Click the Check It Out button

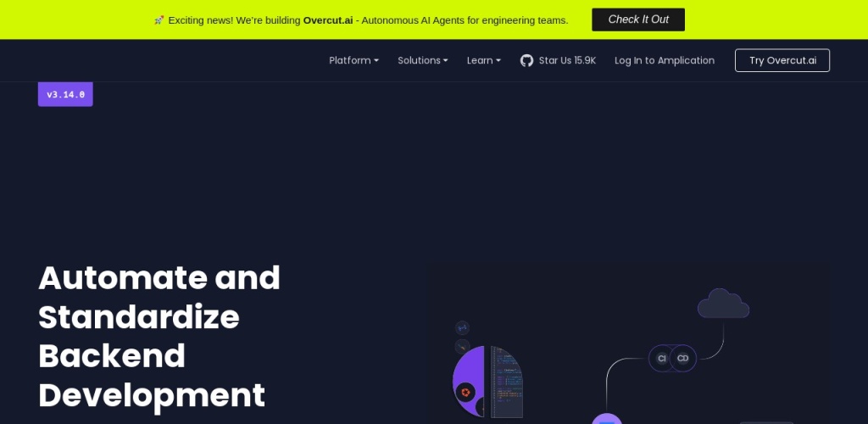coord(637,20)
